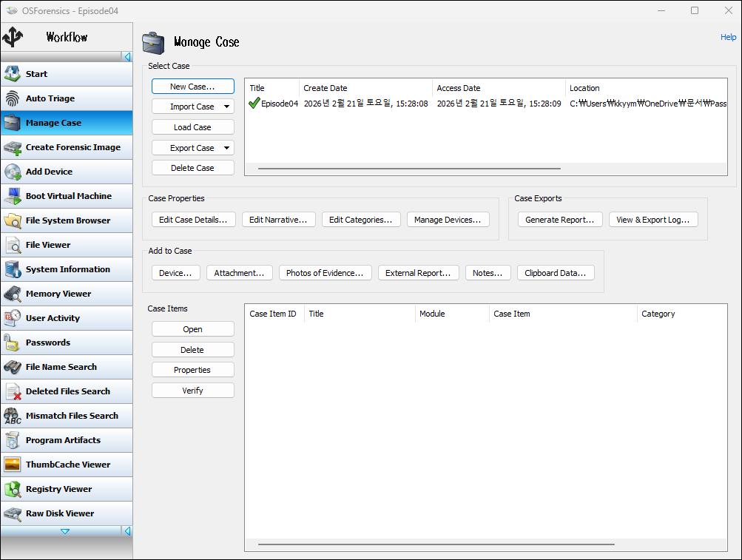This screenshot has height=560, width=742.
Task: Show more workflow items with down triangle
Action: [x=65, y=531]
